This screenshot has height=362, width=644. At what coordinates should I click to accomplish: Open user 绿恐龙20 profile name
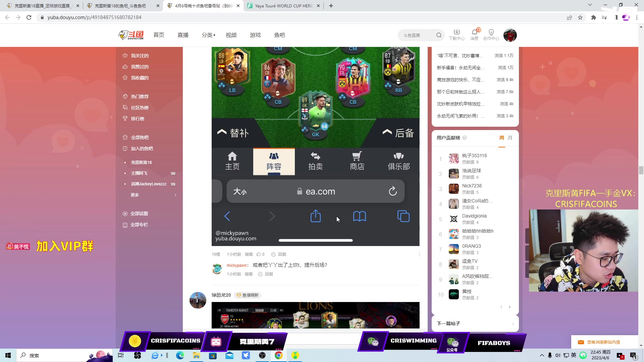pos(221,295)
